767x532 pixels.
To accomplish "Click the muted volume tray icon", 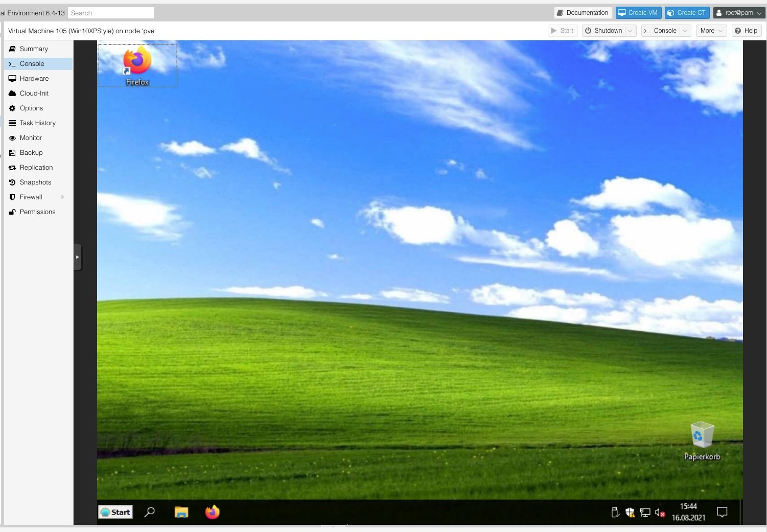I will point(660,512).
